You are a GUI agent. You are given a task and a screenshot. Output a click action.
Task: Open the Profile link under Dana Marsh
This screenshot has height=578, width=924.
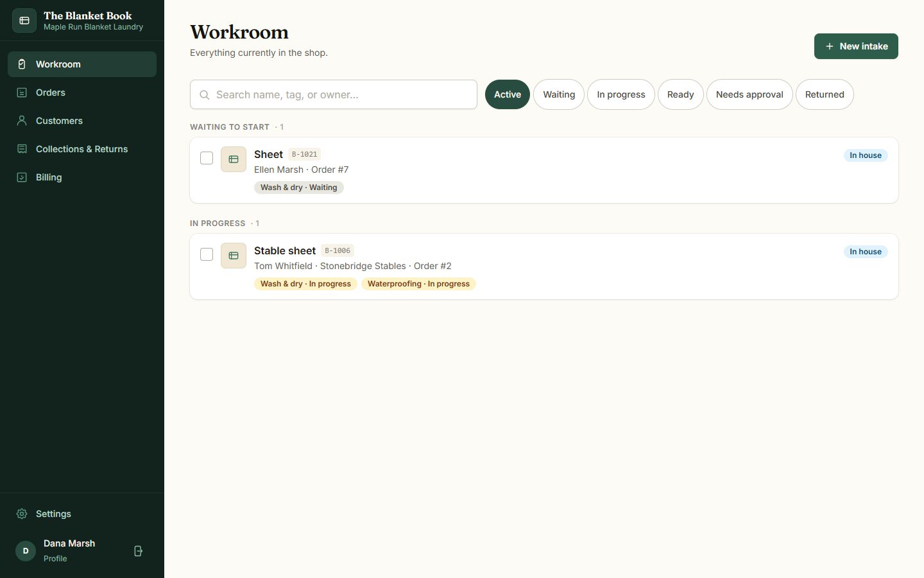coord(55,559)
